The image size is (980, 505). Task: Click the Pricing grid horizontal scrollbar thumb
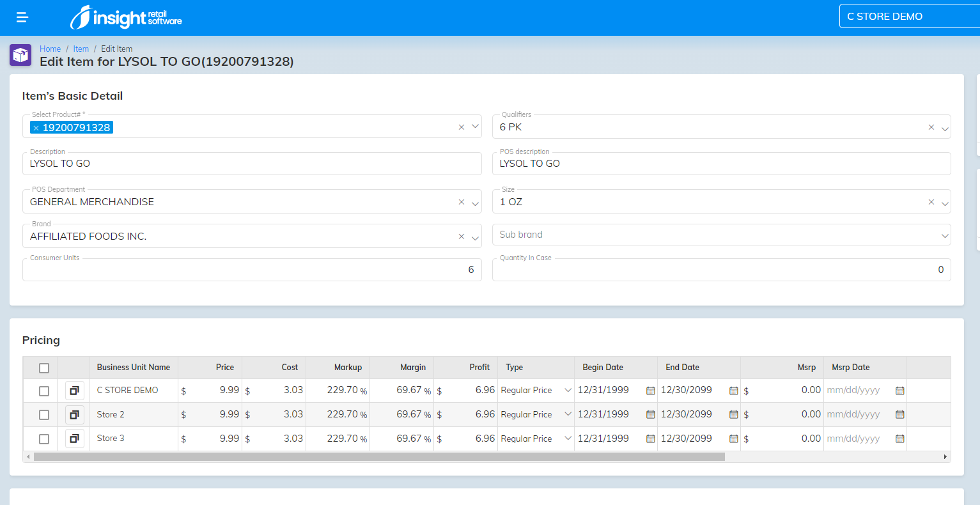(x=379, y=457)
